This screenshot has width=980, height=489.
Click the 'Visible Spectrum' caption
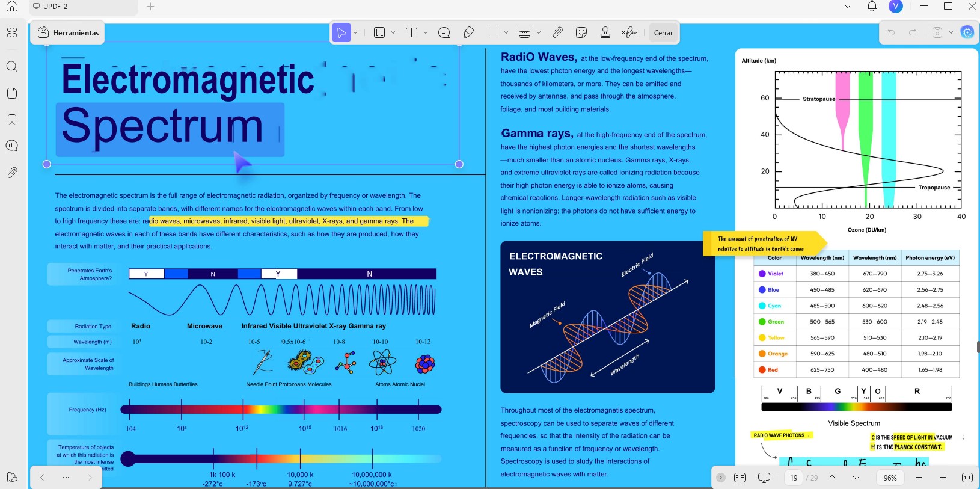pos(854,423)
